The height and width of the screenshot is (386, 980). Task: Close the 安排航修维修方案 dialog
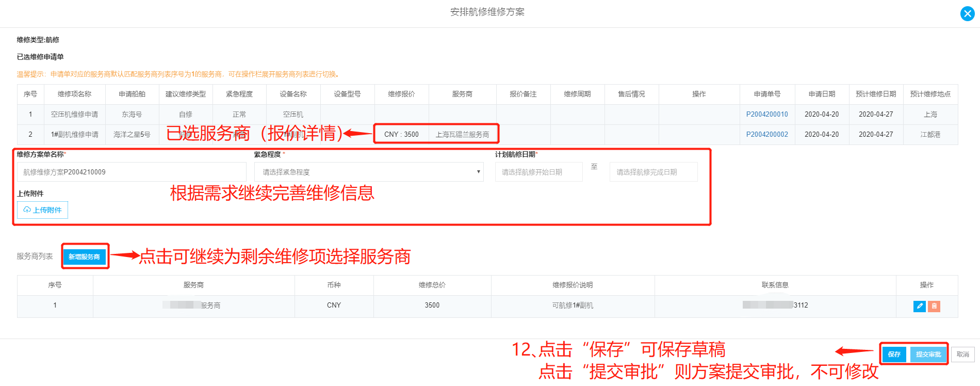point(968,14)
